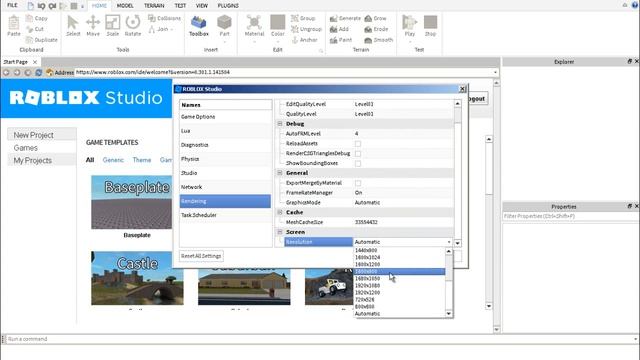Choose 720x526 from resolution list
Image resolution: width=640 pixels, height=360 pixels.
[399, 300]
